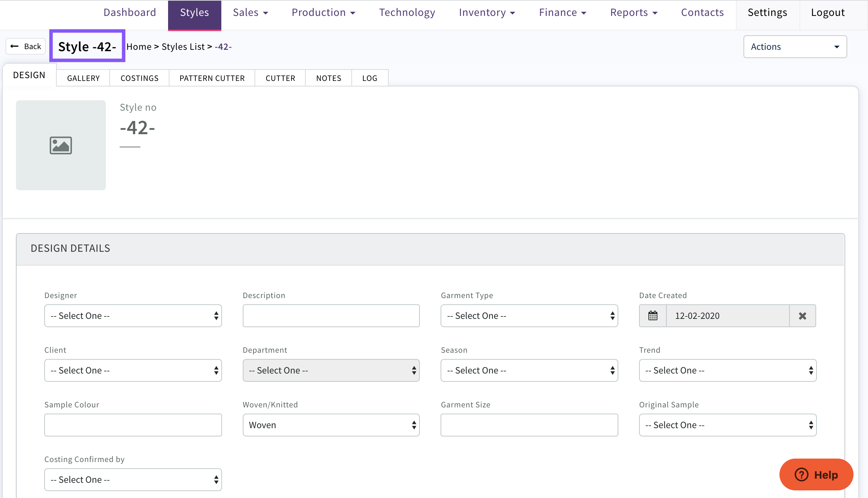Image resolution: width=868 pixels, height=498 pixels.
Task: Click the Sample Colour input field
Action: pyautogui.click(x=133, y=425)
